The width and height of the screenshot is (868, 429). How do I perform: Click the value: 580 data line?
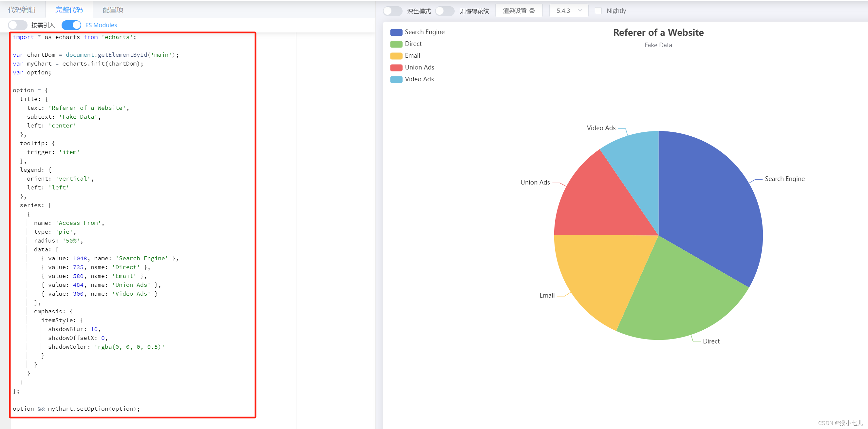click(x=94, y=276)
